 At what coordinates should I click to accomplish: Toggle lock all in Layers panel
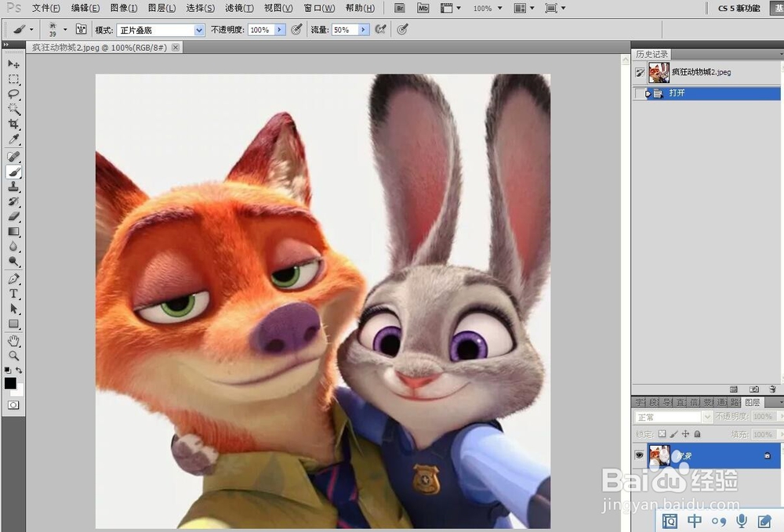[x=698, y=433]
